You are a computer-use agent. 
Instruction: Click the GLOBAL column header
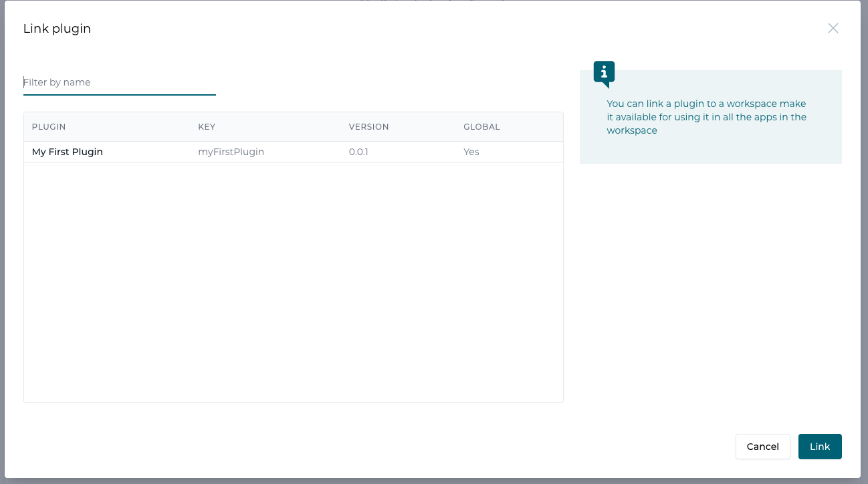(x=481, y=126)
